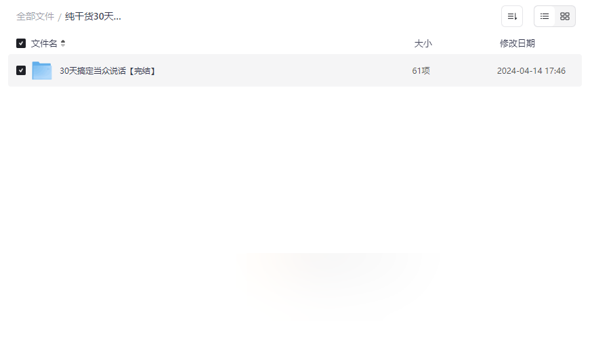Switch to list view layout
Viewport: 592px width, 364px height.
(545, 16)
